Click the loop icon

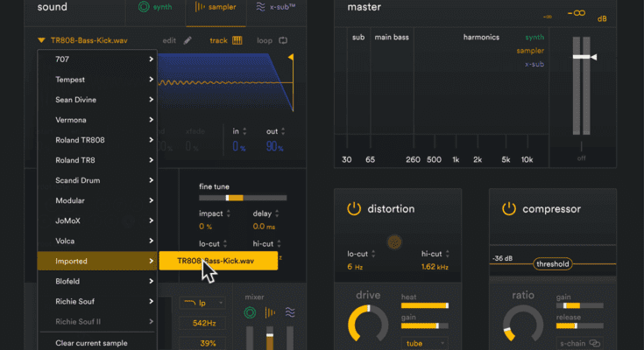[284, 40]
